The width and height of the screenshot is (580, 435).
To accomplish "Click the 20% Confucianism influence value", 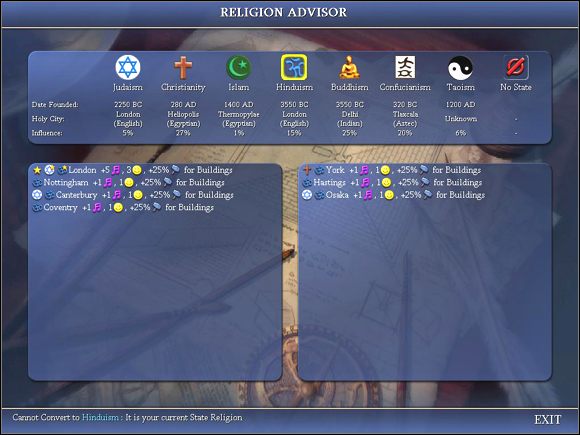I will click(405, 133).
